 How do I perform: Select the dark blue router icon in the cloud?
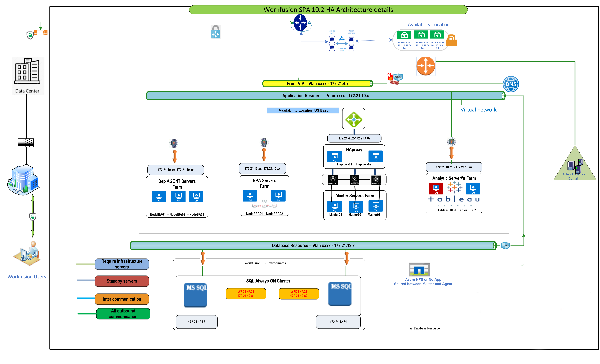point(300,23)
